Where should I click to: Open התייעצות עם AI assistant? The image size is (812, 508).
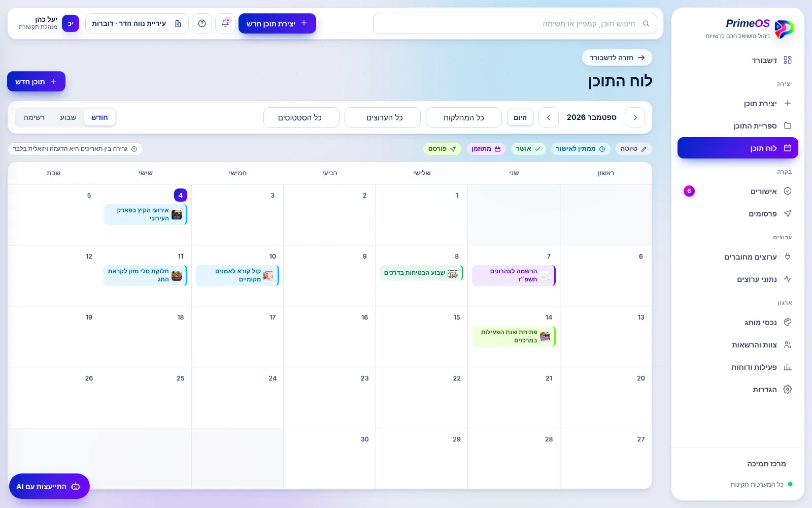(x=49, y=487)
